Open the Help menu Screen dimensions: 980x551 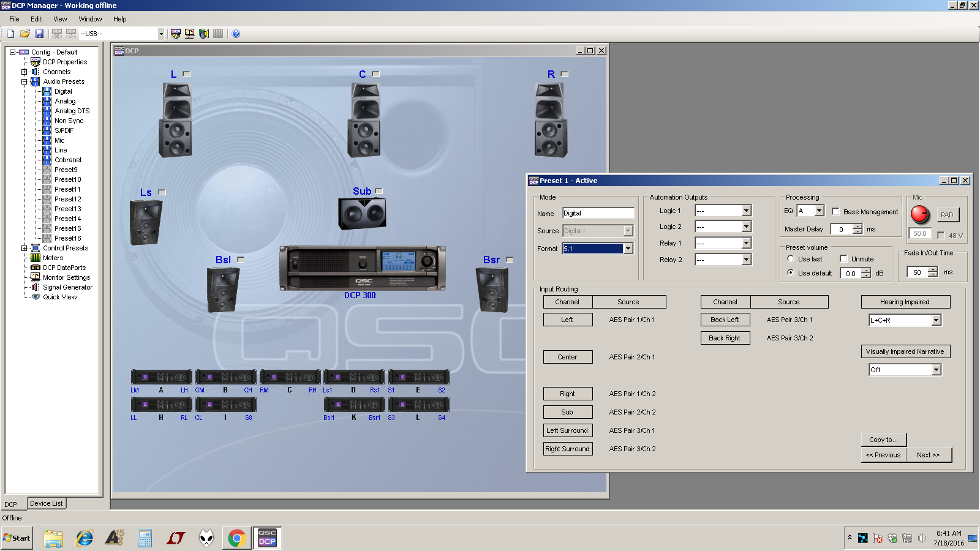tap(120, 19)
